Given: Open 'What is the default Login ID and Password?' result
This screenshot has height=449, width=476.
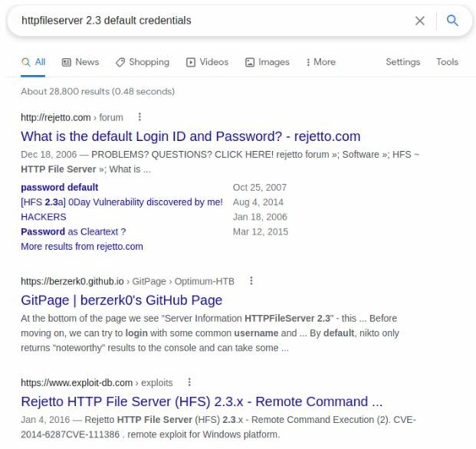Looking at the screenshot, I should 191,136.
